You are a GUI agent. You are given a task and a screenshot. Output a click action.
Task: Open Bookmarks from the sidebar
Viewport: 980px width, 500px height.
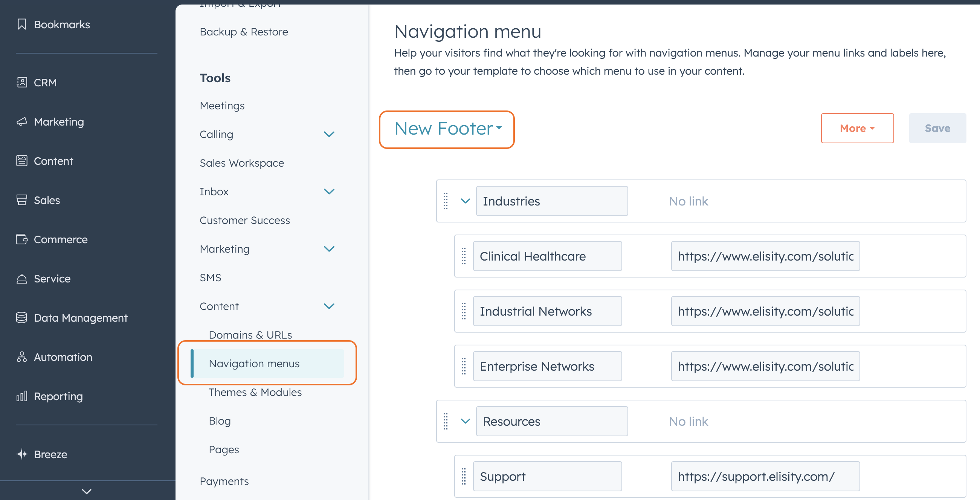point(62,24)
